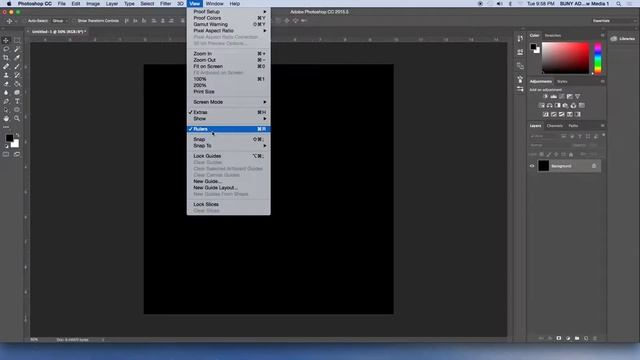The width and height of the screenshot is (640, 360).
Task: Enable Snap in the View menu
Action: click(229, 139)
